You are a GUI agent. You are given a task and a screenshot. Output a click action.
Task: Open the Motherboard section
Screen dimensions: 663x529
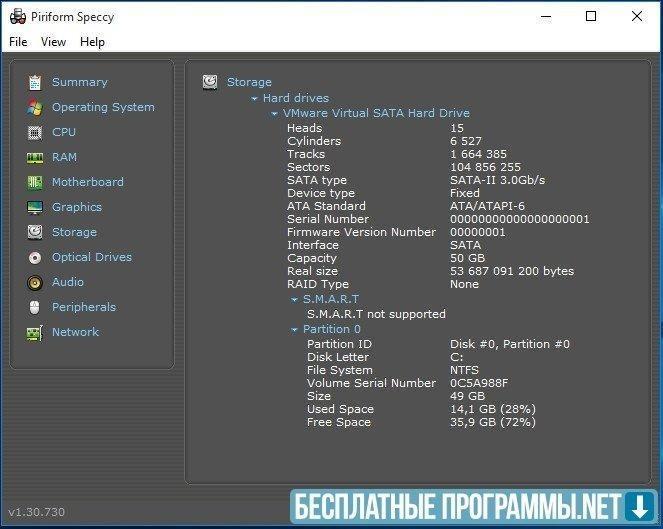coord(88,182)
